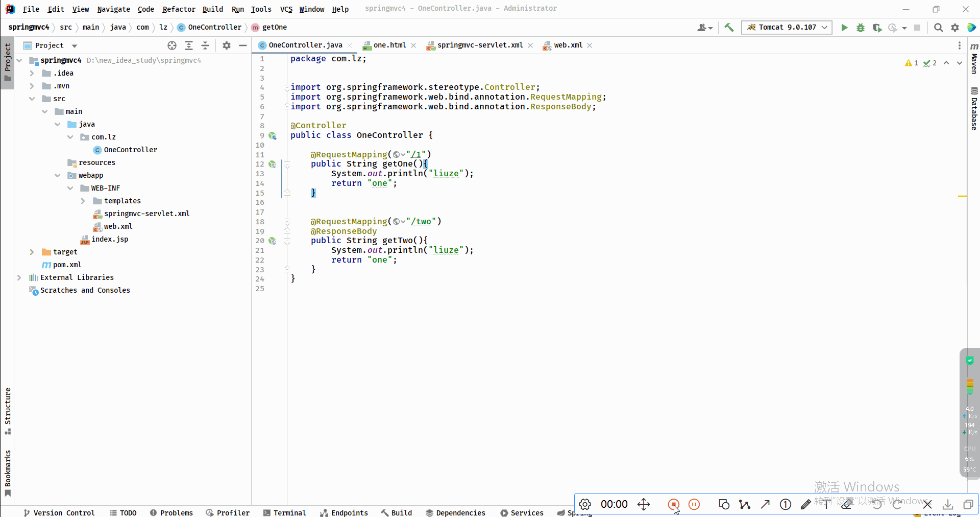980x517 pixels.
Task: Open the Structure tool window
Action: 8,411
